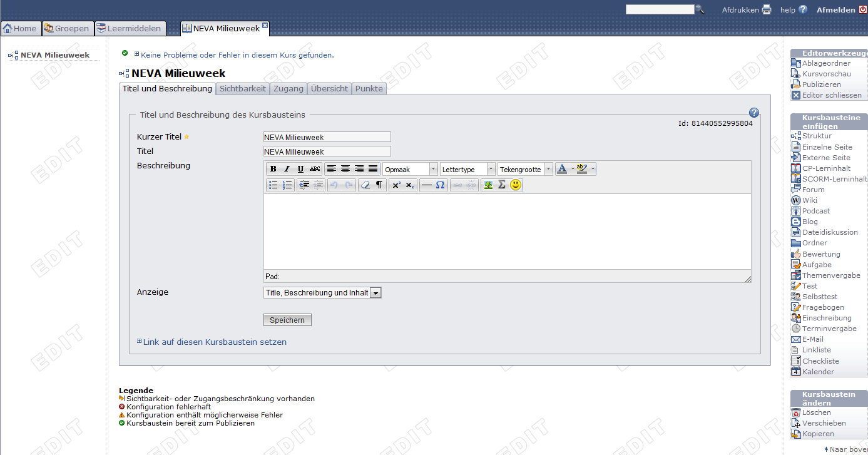Click into the Kurzer Titel input field
This screenshot has width=868, height=455.
327,137
